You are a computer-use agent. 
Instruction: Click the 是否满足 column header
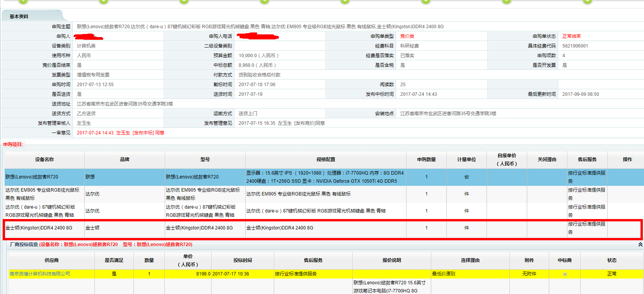(x=114, y=260)
